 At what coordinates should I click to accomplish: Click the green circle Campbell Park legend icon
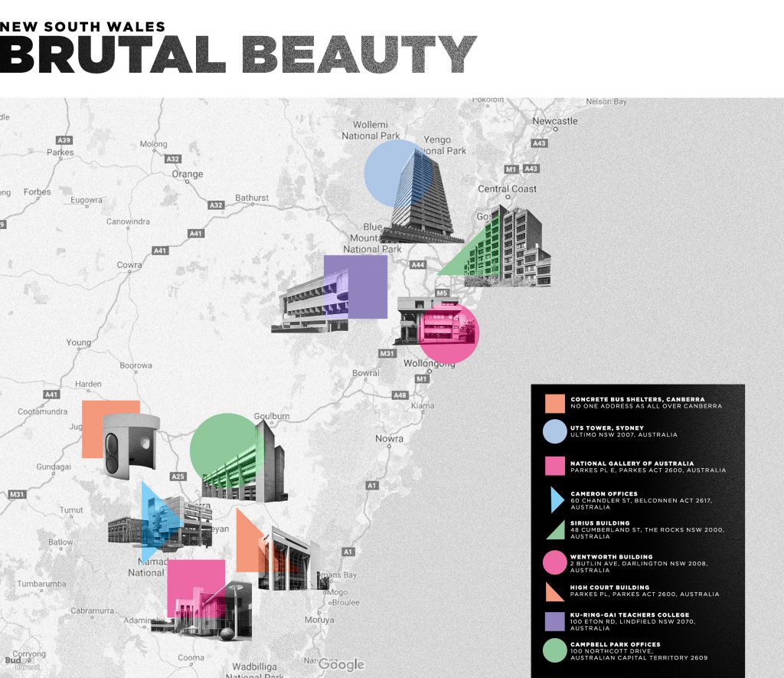click(x=554, y=650)
